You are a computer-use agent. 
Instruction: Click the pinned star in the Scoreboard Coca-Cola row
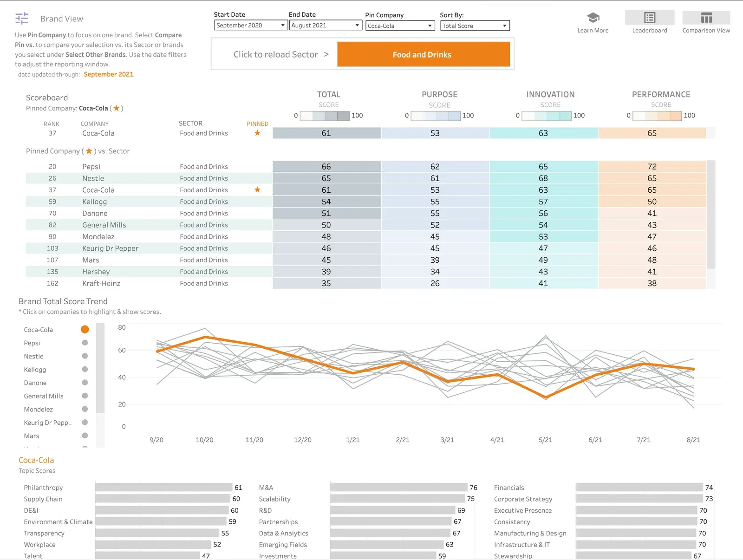pyautogui.click(x=257, y=133)
